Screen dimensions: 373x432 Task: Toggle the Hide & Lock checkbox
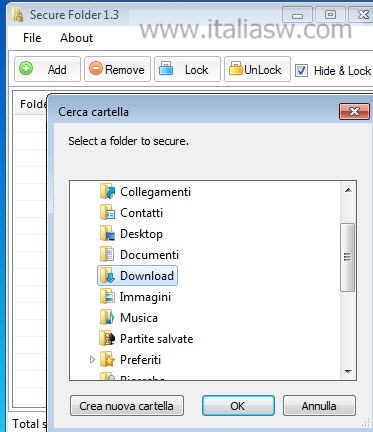(x=301, y=70)
